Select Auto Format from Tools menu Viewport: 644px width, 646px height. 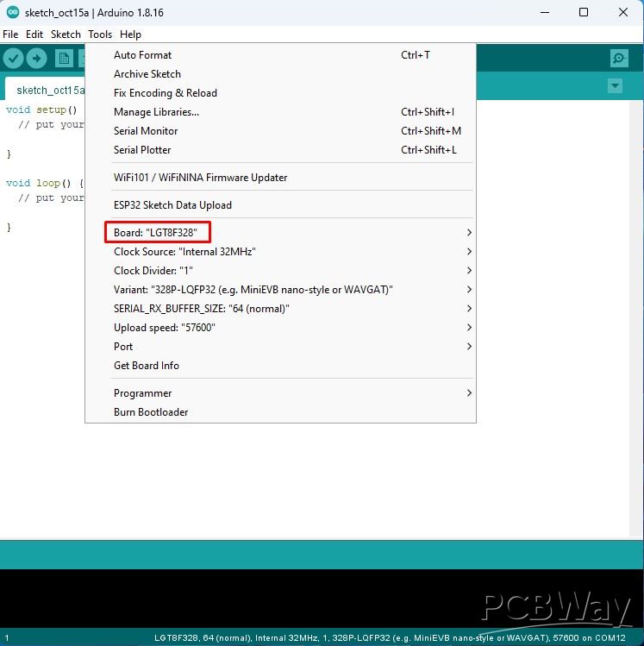(143, 55)
